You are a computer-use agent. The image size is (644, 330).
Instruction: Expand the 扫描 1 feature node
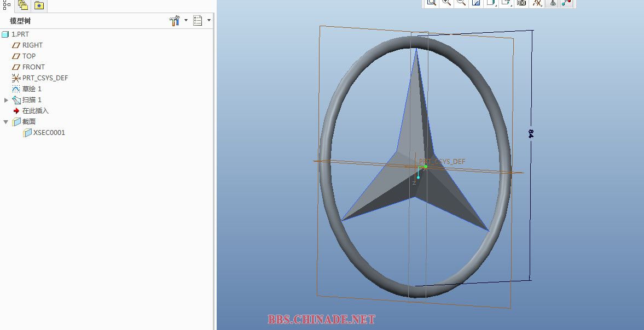click(x=6, y=100)
